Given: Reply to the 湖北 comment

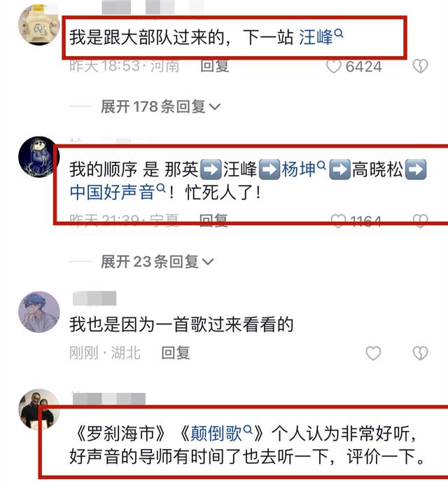Looking at the screenshot, I should click(176, 353).
